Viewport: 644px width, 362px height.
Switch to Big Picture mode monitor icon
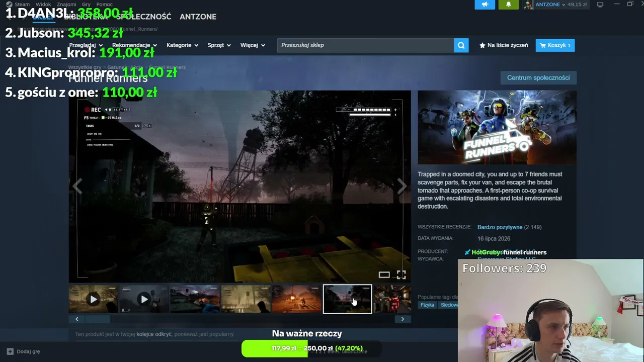600,5
